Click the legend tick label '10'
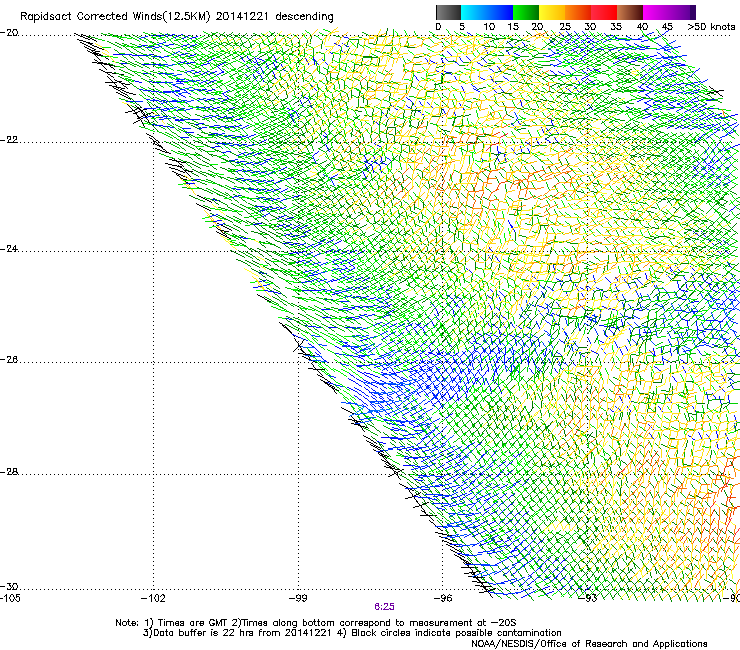 489,27
